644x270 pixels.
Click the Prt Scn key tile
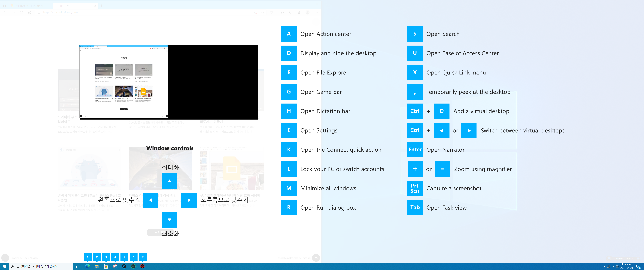414,188
